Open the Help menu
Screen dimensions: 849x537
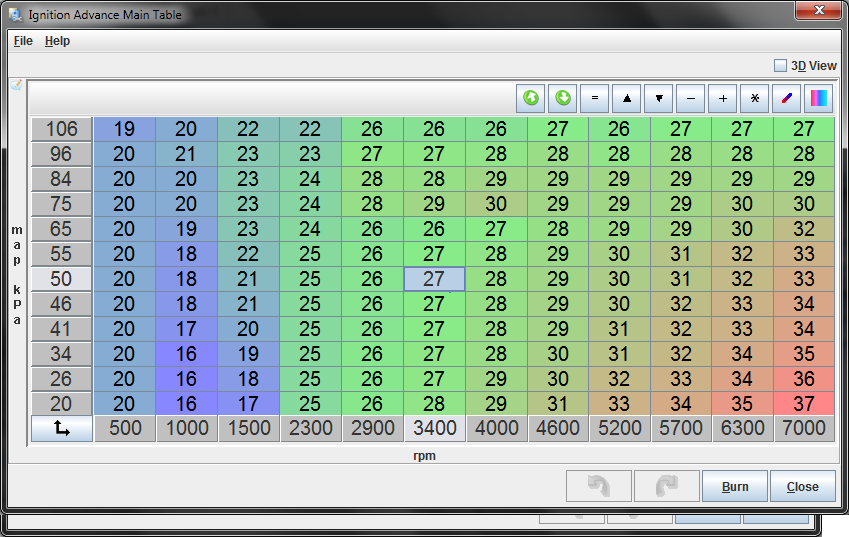(57, 41)
